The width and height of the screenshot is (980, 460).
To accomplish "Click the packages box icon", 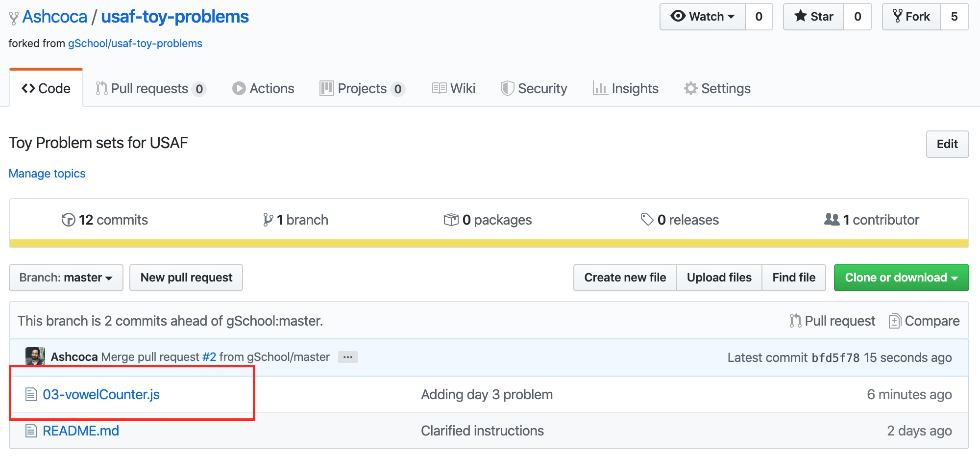I will tap(451, 220).
